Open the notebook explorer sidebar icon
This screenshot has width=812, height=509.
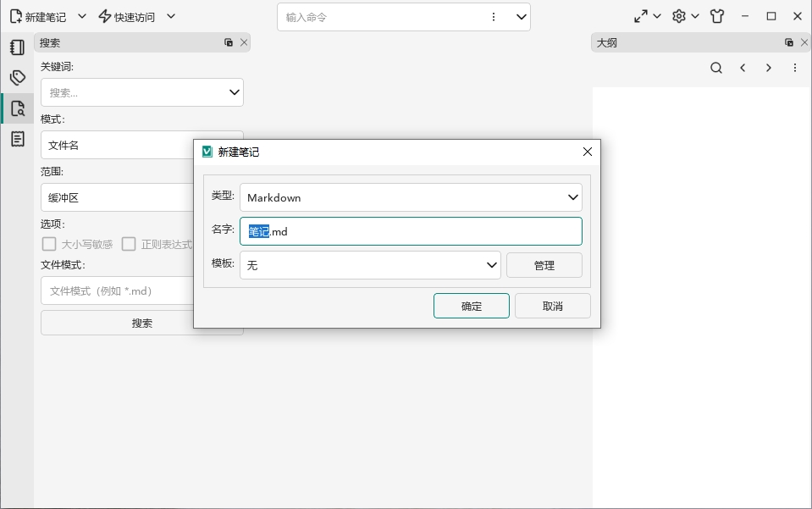[17, 47]
